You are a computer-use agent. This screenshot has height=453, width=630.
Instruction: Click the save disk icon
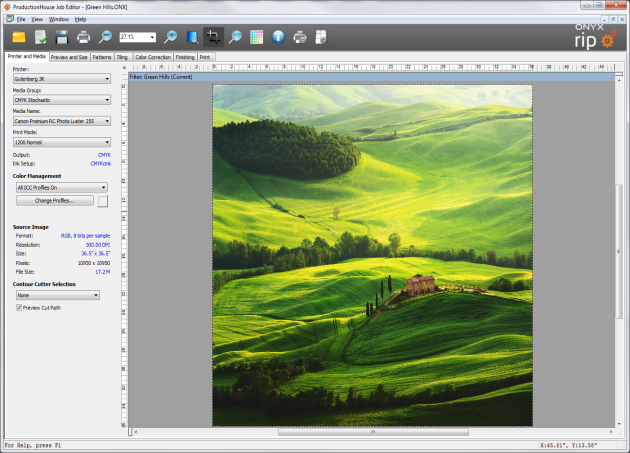[x=61, y=37]
